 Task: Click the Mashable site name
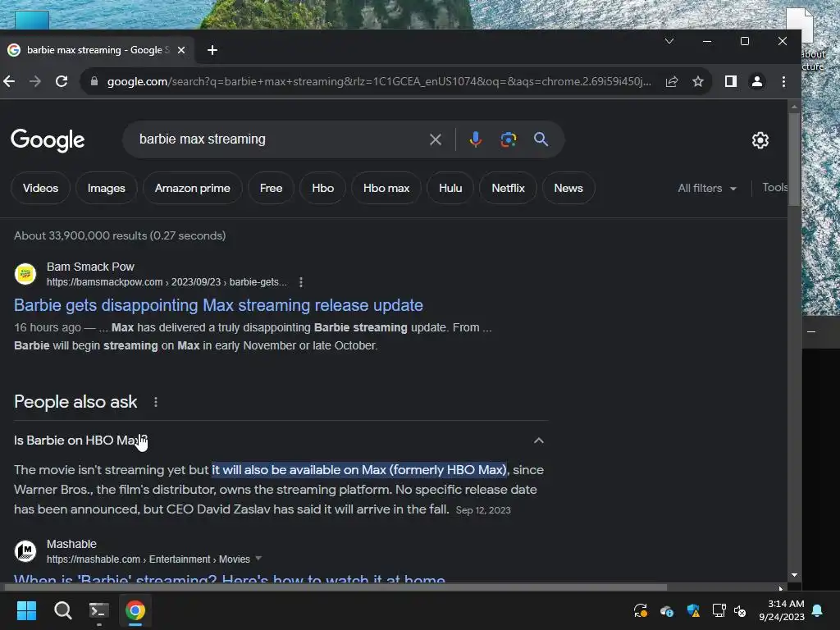point(72,544)
